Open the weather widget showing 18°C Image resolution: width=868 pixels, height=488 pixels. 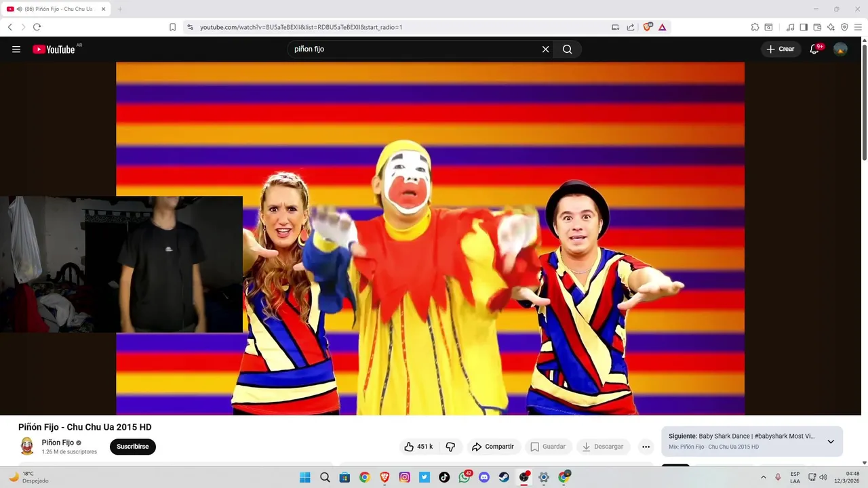(x=28, y=477)
